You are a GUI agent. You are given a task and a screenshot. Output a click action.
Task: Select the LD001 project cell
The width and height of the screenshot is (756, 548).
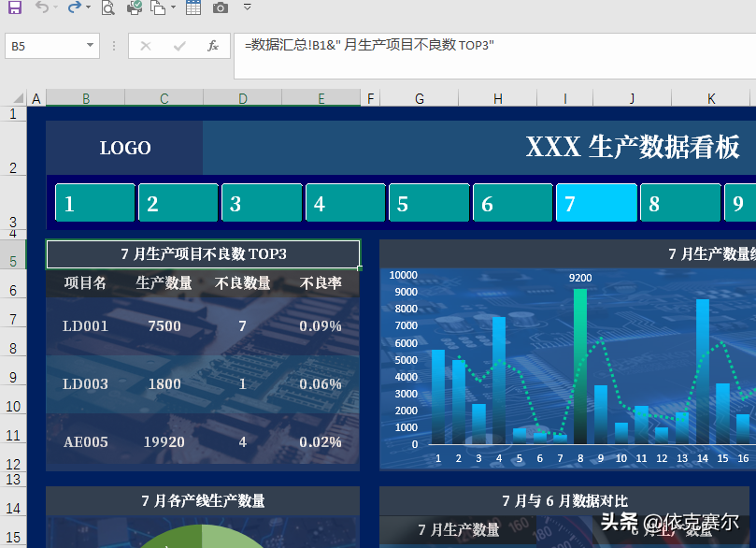coord(85,326)
